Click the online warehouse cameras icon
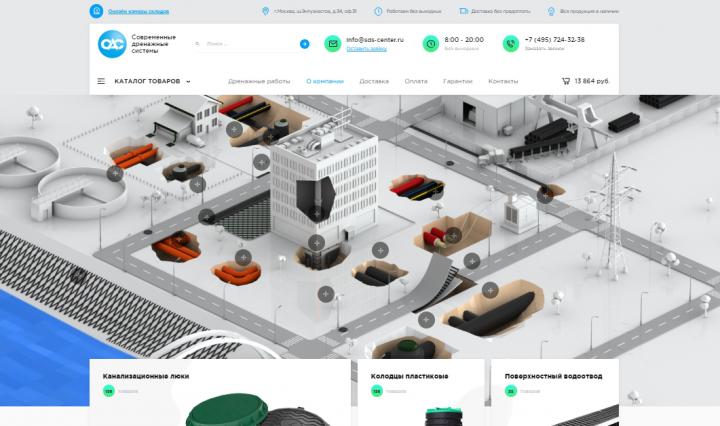The height and width of the screenshot is (426, 720). tap(96, 11)
